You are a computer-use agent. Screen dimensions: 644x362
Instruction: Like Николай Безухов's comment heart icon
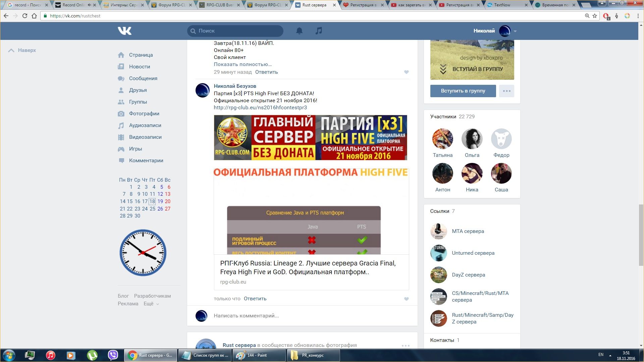click(406, 299)
